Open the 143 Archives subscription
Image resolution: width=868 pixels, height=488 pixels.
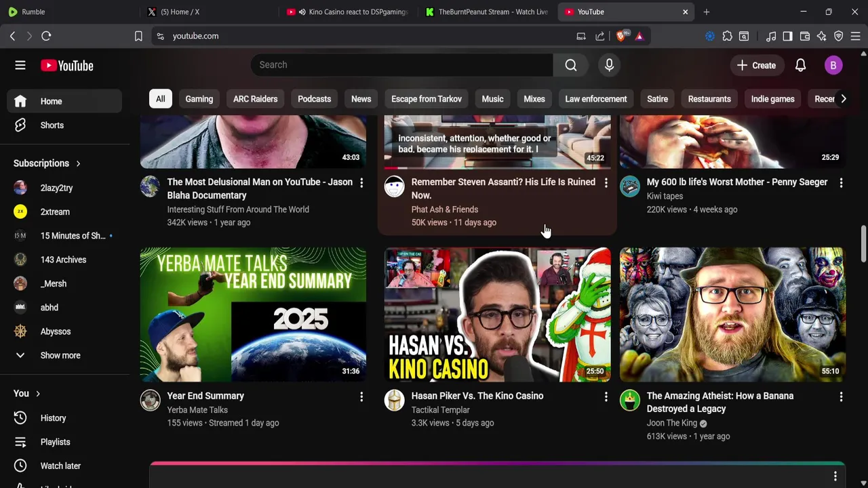64,260
